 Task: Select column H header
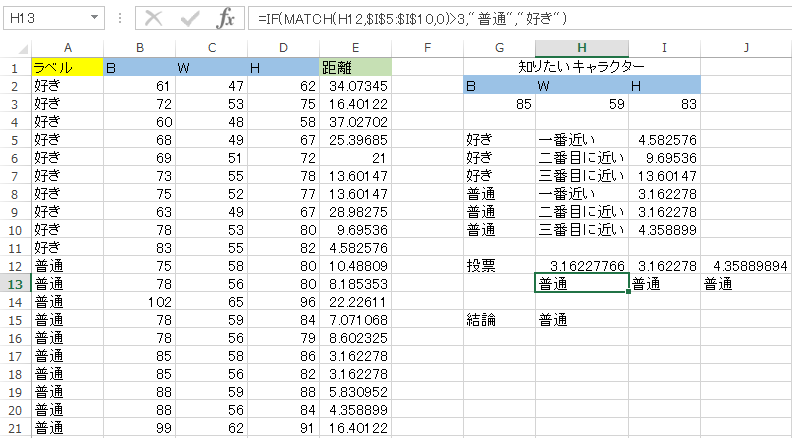pos(582,48)
